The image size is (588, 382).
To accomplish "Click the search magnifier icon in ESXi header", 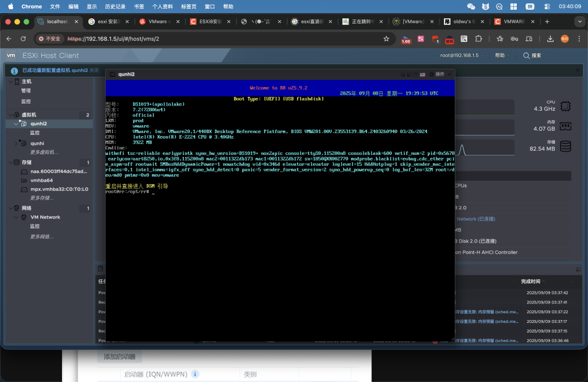I will point(526,56).
